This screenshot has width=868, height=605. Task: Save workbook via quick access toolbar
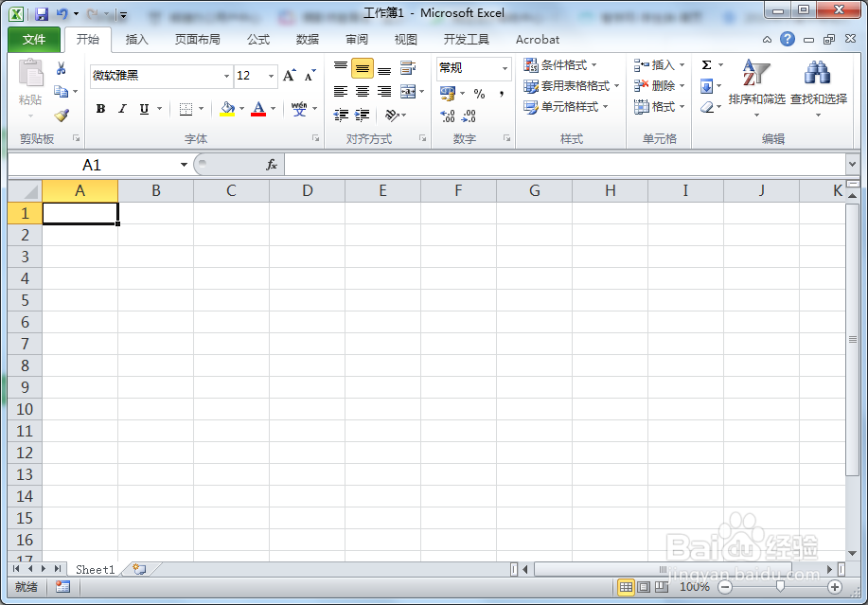click(x=42, y=14)
